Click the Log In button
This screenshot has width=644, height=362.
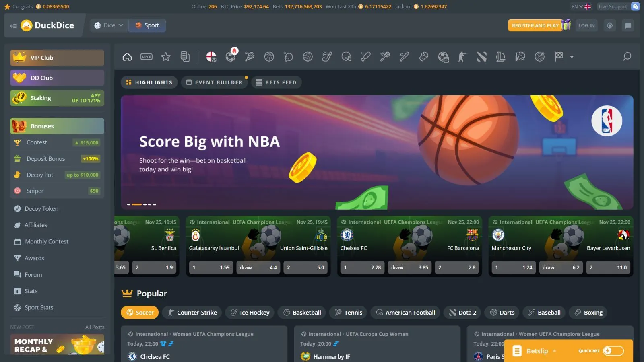586,25
